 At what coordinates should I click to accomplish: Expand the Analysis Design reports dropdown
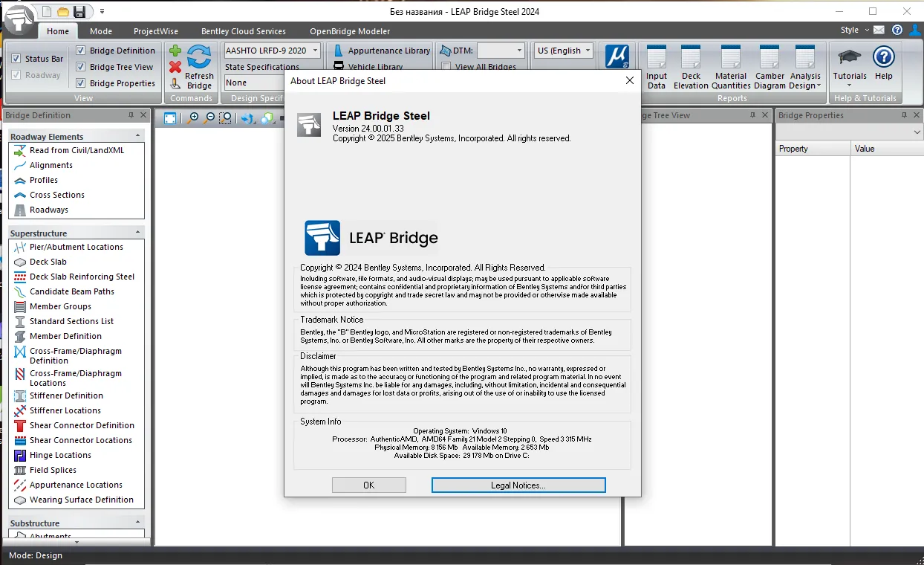pyautogui.click(x=805, y=68)
